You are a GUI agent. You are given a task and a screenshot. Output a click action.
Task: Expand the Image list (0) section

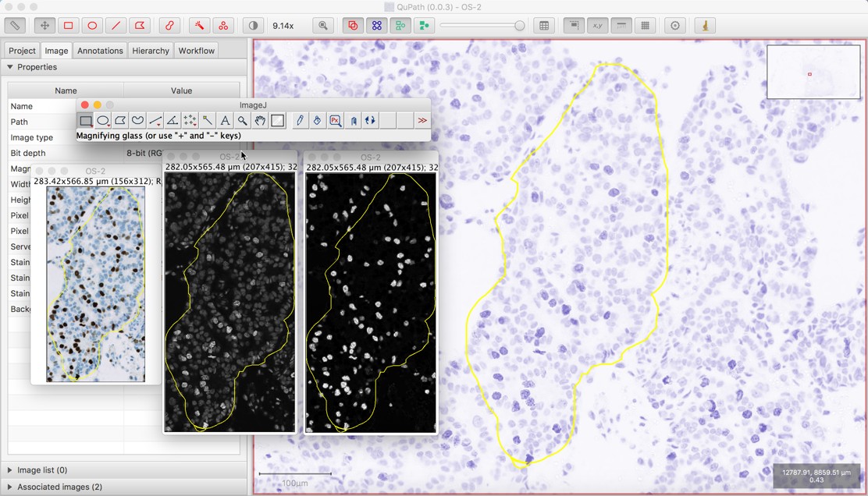pos(9,470)
